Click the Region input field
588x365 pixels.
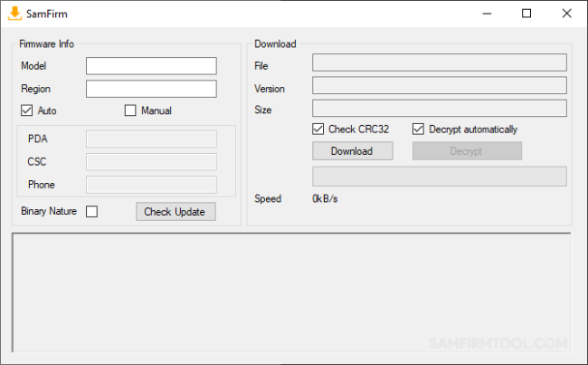click(x=151, y=89)
